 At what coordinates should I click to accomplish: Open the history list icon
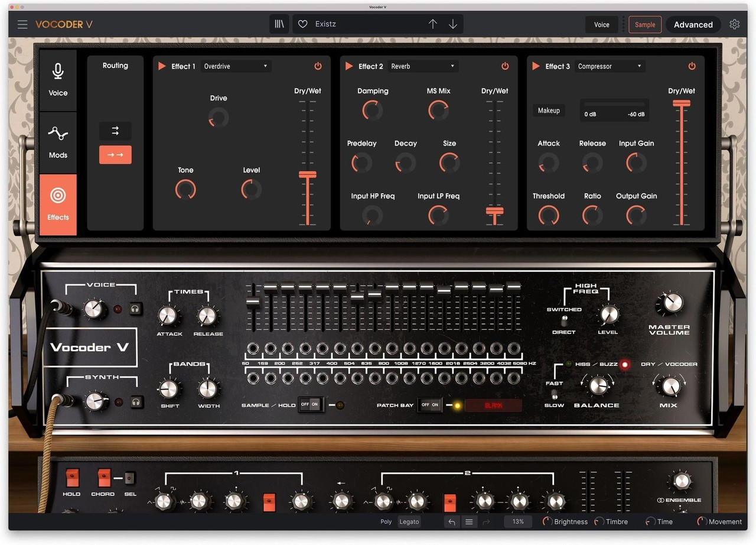click(469, 521)
